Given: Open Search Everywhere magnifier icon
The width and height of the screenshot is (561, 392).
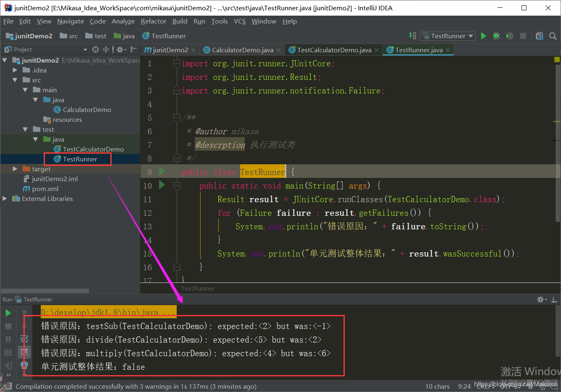Looking at the screenshot, I should [x=553, y=36].
